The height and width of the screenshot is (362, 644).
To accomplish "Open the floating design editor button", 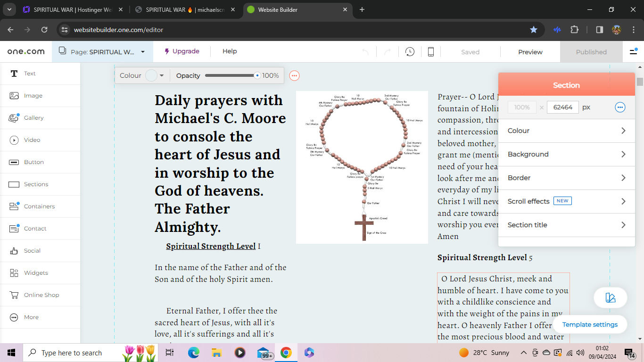I will pos(610,298).
